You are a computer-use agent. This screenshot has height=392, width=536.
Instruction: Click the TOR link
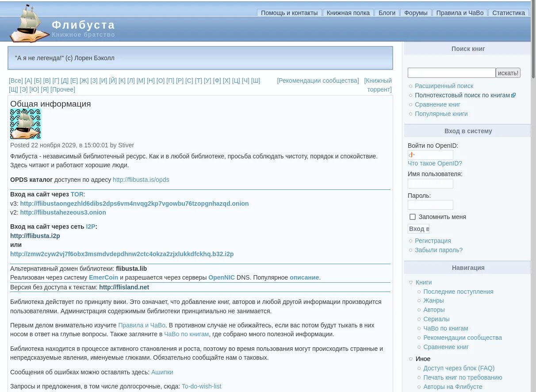click(77, 194)
